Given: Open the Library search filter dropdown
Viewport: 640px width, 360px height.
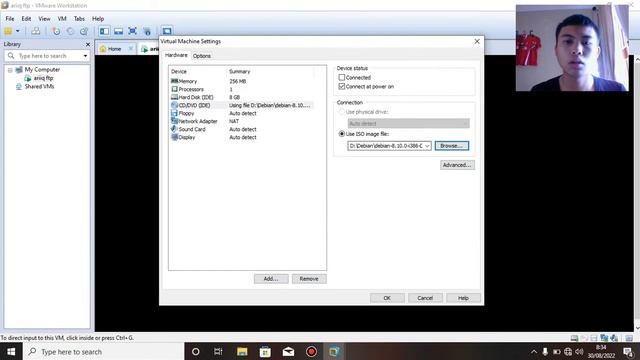Looking at the screenshot, I should coord(85,56).
